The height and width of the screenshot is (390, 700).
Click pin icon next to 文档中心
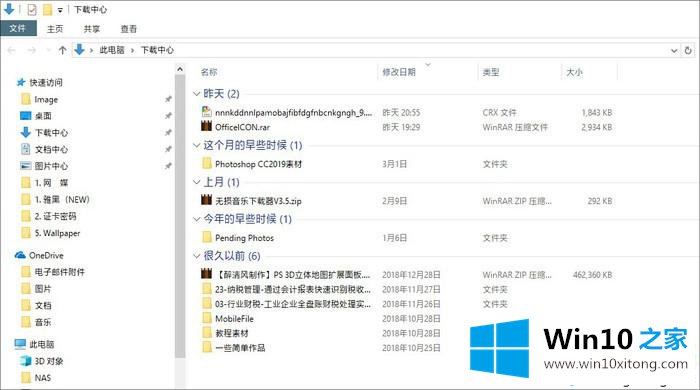pos(168,149)
